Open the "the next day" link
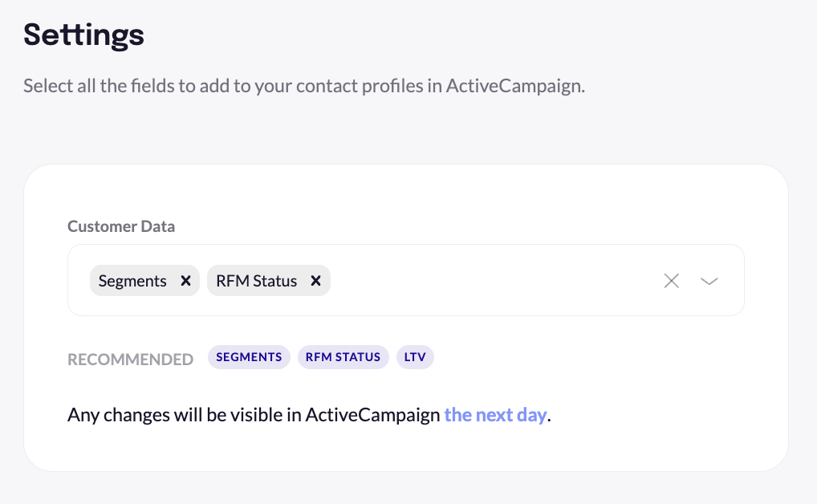The height and width of the screenshot is (504, 817). coord(495,415)
